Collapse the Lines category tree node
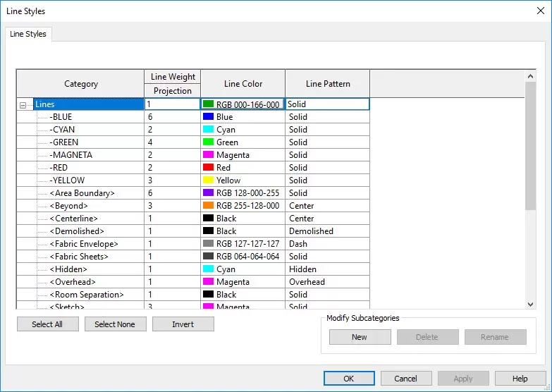The width and height of the screenshot is (552, 392). click(23, 105)
